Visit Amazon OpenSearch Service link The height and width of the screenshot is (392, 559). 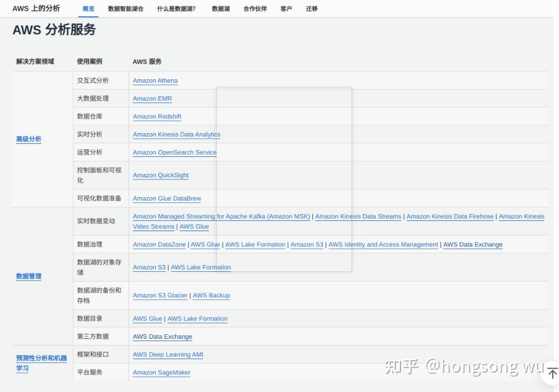174,152
